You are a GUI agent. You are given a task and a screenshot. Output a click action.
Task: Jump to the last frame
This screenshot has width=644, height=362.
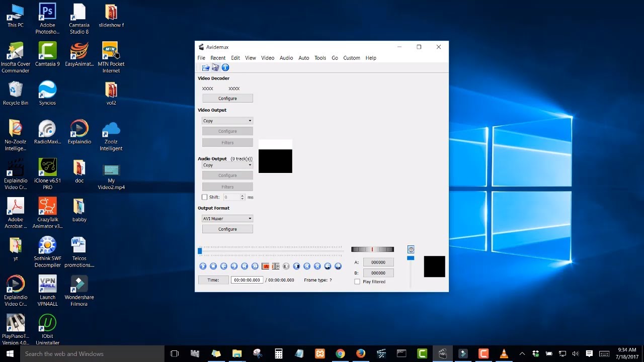click(x=317, y=266)
